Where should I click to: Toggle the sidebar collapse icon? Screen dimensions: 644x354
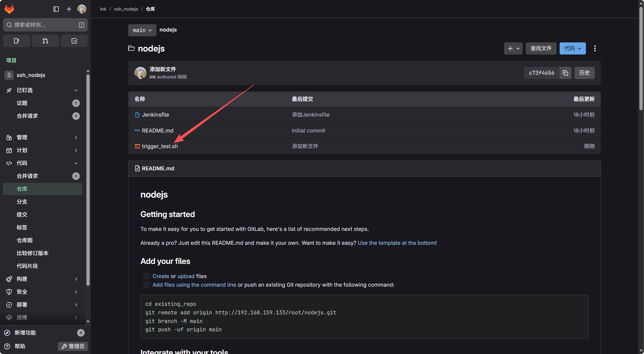pyautogui.click(x=56, y=9)
